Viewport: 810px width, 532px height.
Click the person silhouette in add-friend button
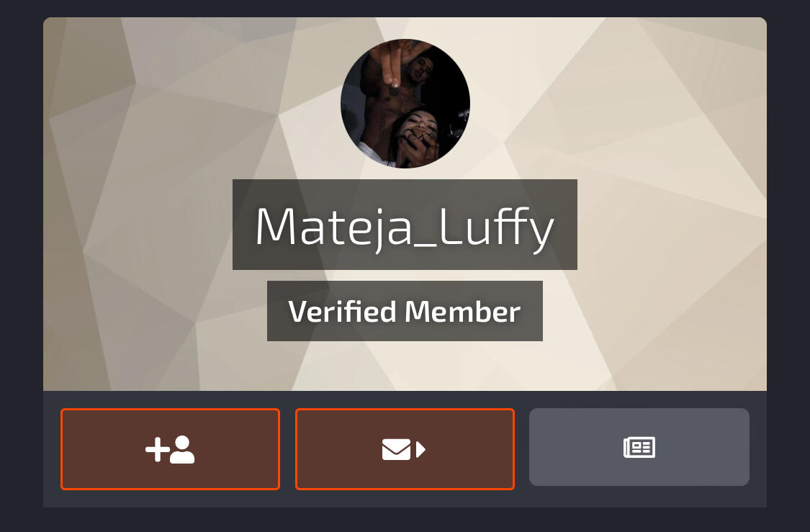[x=182, y=449]
